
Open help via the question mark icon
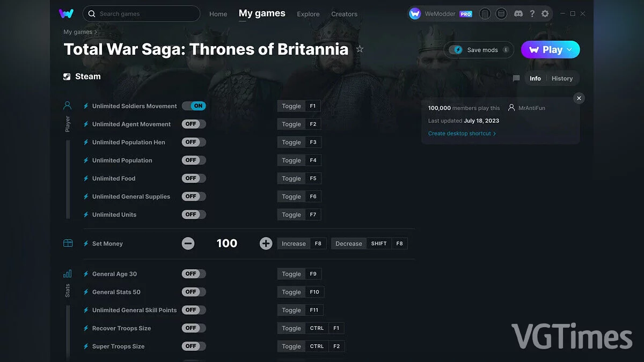532,13
